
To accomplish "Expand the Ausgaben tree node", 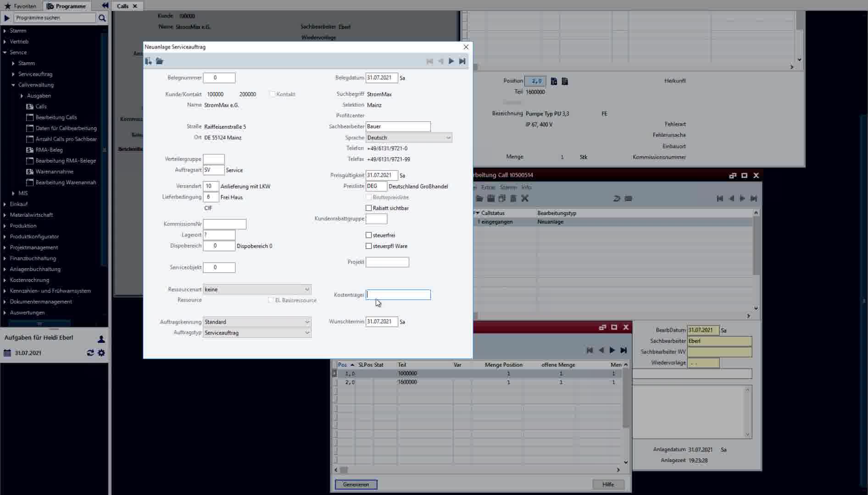I will [x=22, y=96].
